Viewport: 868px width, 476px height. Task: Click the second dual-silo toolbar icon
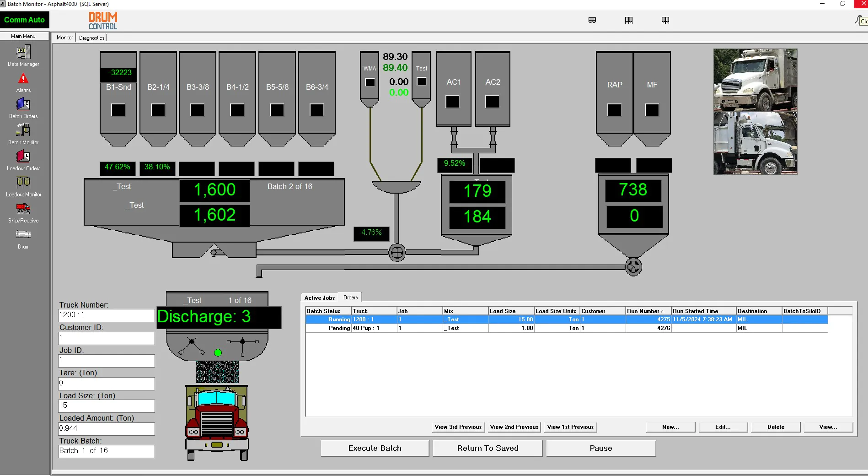pos(665,20)
